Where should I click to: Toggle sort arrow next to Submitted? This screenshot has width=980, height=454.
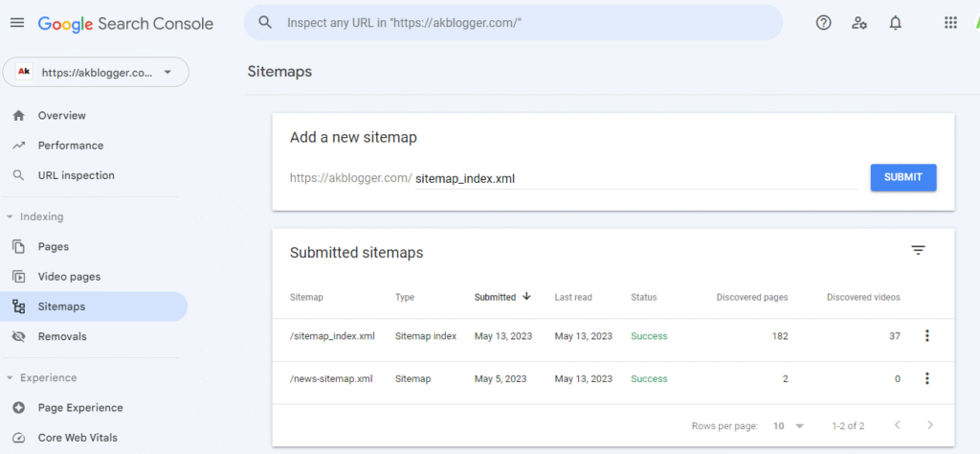pos(526,296)
